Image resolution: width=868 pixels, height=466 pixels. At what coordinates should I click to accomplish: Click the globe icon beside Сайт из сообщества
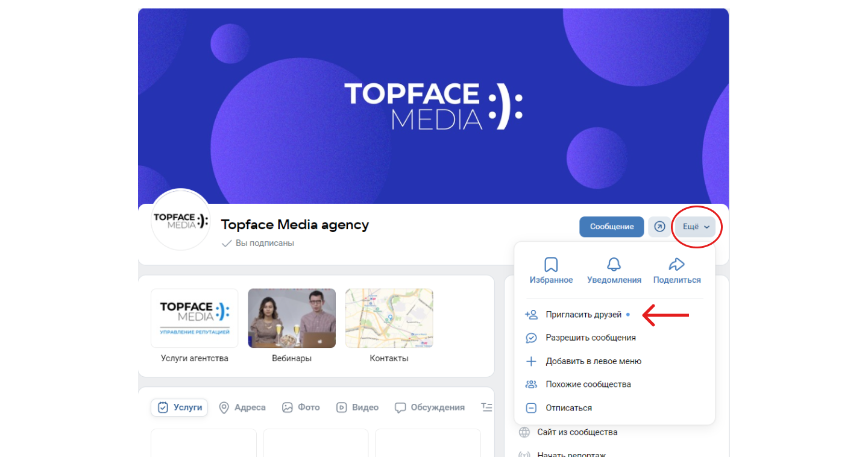click(x=524, y=432)
